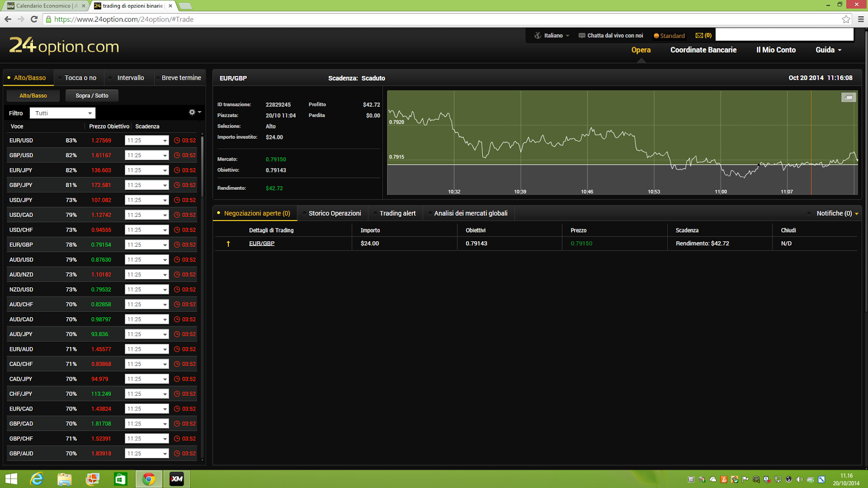Screen dimensions: 868x488
Task: Click the white account field in header
Action: 784,35
